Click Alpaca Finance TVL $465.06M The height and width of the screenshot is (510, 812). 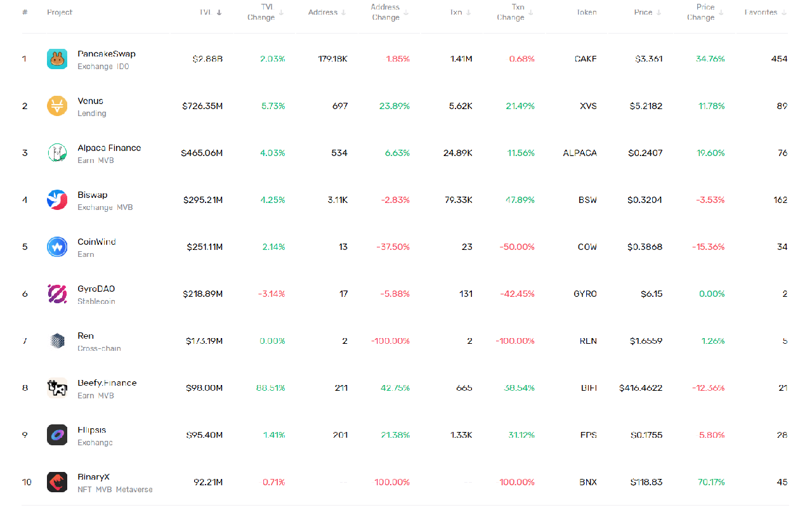[x=202, y=153]
